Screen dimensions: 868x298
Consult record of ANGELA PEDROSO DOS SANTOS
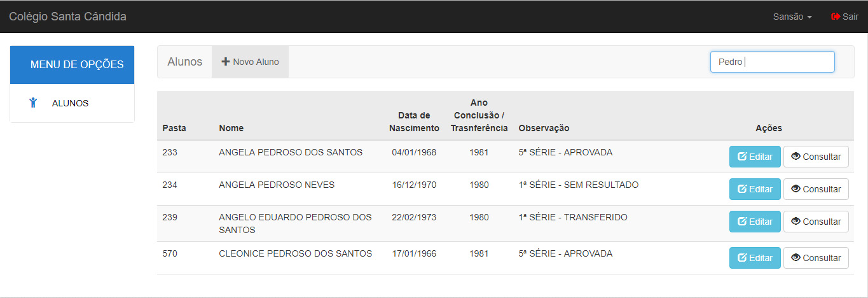coord(816,157)
